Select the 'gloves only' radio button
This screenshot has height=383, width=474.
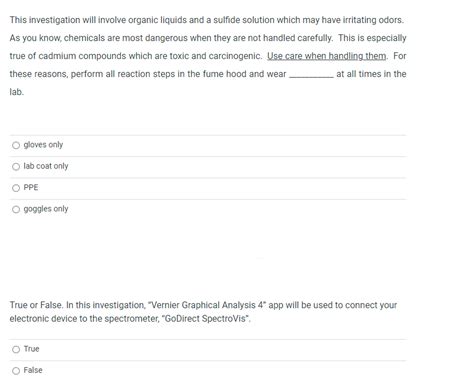(x=16, y=145)
